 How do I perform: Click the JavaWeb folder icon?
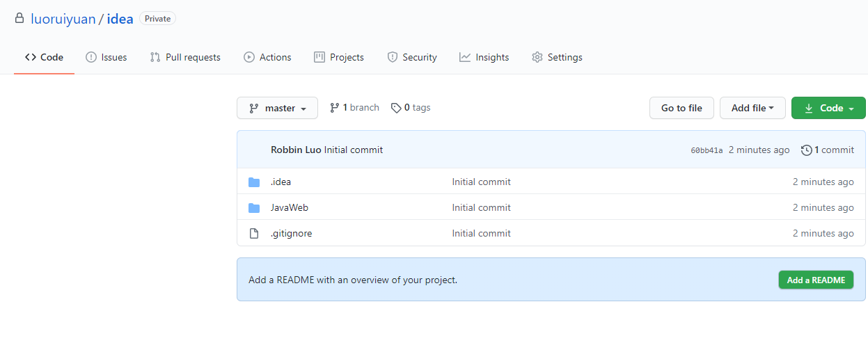(x=254, y=208)
